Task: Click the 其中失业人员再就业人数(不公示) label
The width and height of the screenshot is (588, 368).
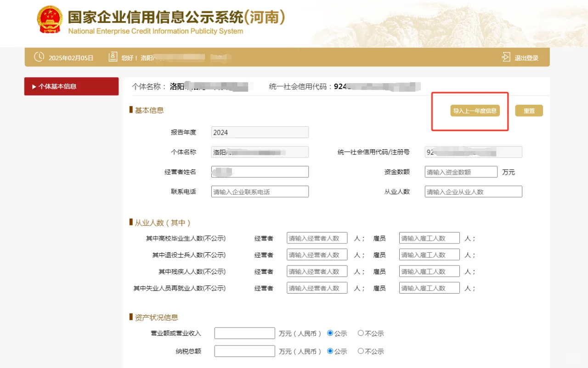Action: pos(180,289)
